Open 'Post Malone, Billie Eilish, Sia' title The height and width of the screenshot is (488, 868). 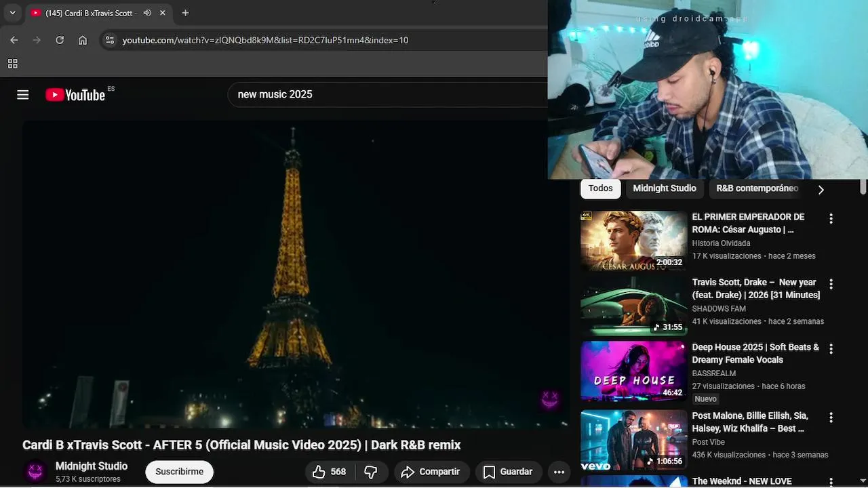tap(750, 422)
